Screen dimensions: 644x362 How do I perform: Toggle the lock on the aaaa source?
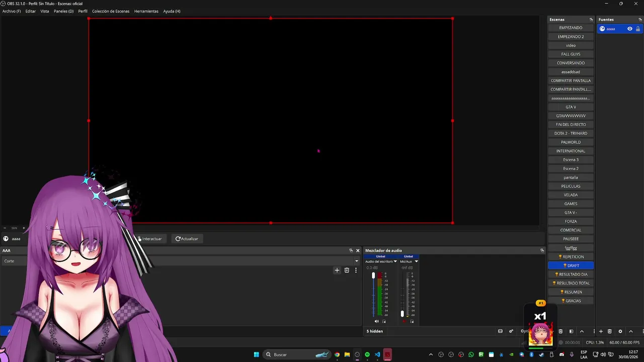(x=638, y=29)
